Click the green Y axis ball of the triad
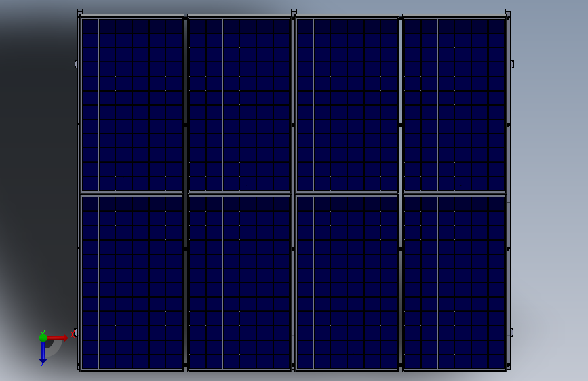 click(x=43, y=338)
